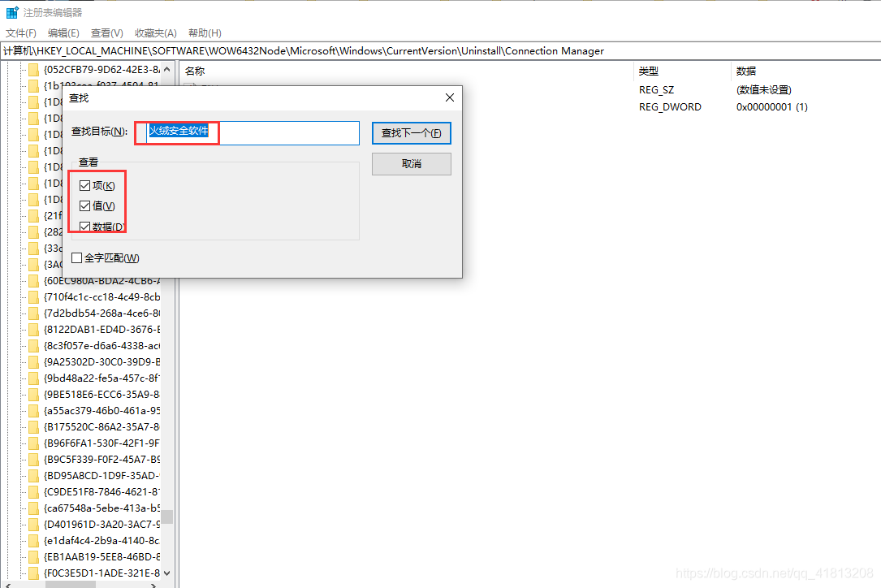
Task: Click folder icon of {EB1AAB19-5EE8 key
Action: (x=34, y=558)
